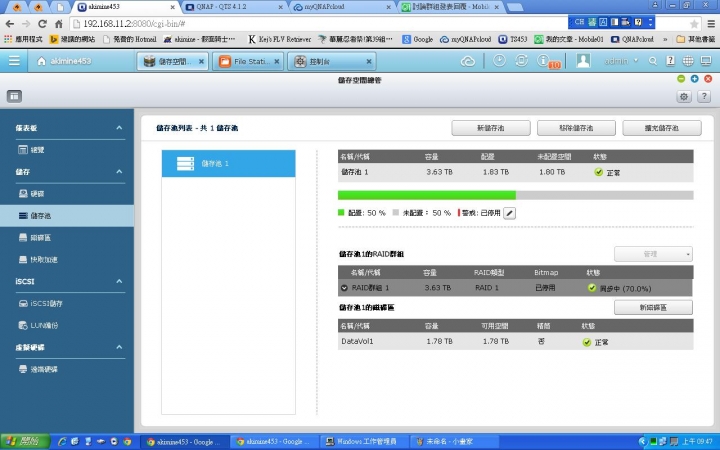Bookmark this page with the star icon
The height and width of the screenshot is (450, 720).
pyautogui.click(x=694, y=24)
